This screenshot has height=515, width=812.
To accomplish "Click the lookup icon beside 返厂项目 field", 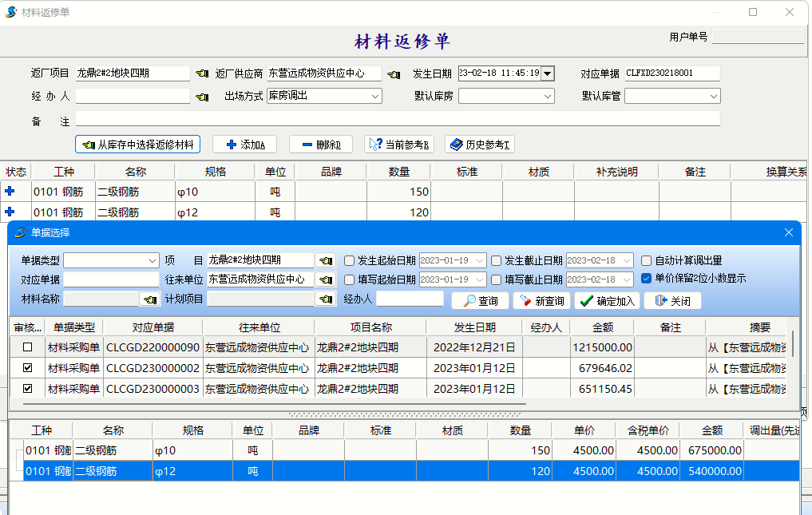I will coord(201,73).
